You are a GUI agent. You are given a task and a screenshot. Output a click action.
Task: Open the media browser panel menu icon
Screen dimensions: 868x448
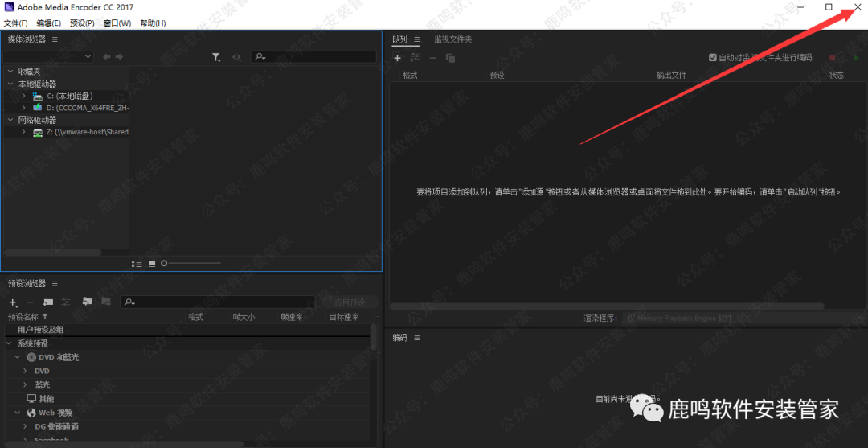55,39
